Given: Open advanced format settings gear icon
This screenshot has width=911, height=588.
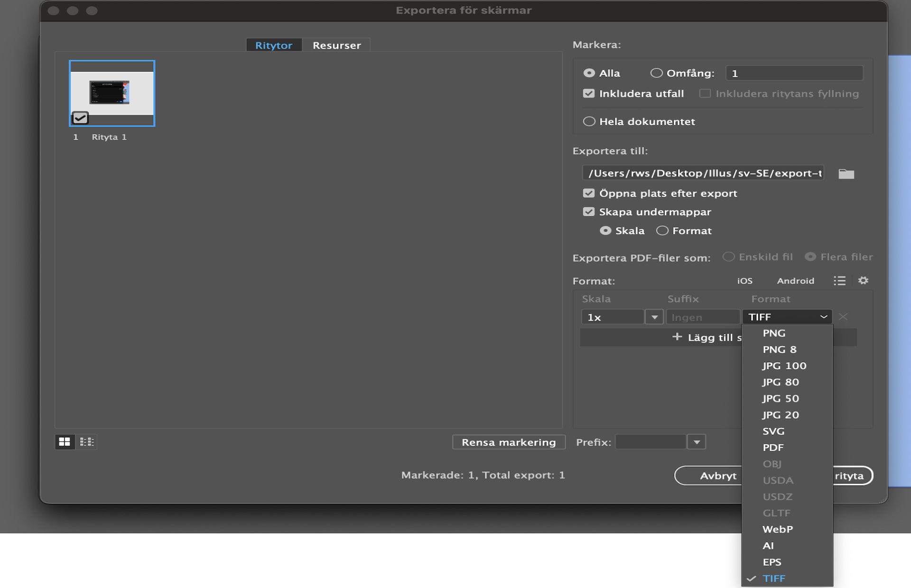Looking at the screenshot, I should tap(863, 281).
